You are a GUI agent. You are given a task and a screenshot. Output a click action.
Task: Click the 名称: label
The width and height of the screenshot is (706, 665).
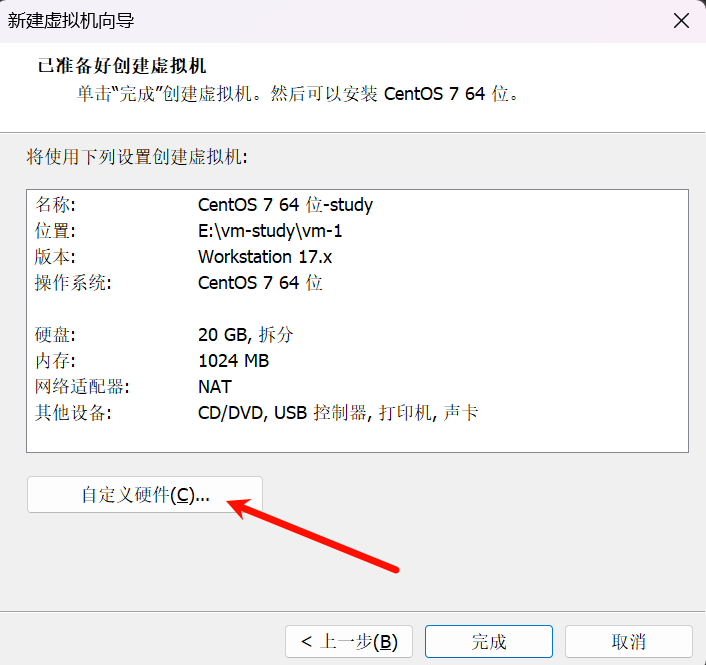[x=55, y=205]
